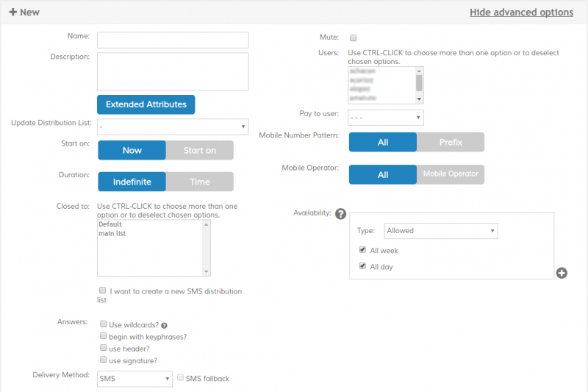
Task: Select Prefix for Mobile Number Pattern
Action: [x=451, y=142]
